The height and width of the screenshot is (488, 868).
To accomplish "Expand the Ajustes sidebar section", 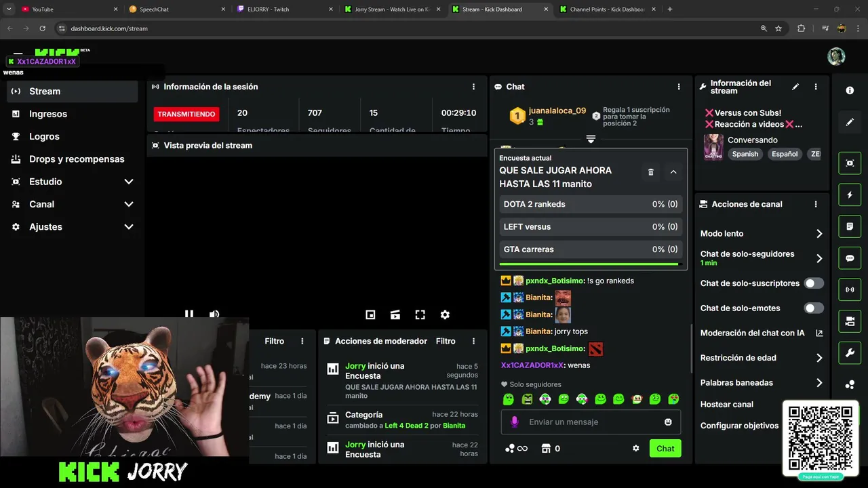I will 129,227.
